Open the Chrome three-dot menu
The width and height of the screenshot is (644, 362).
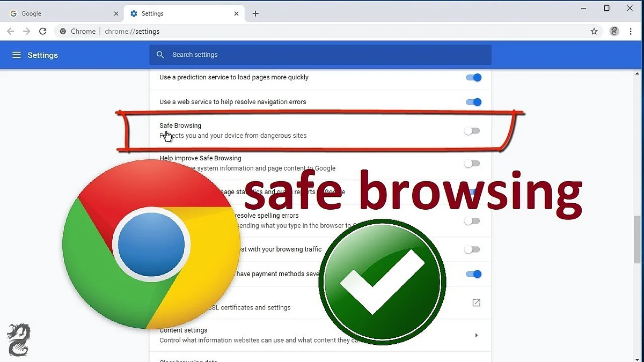[631, 32]
